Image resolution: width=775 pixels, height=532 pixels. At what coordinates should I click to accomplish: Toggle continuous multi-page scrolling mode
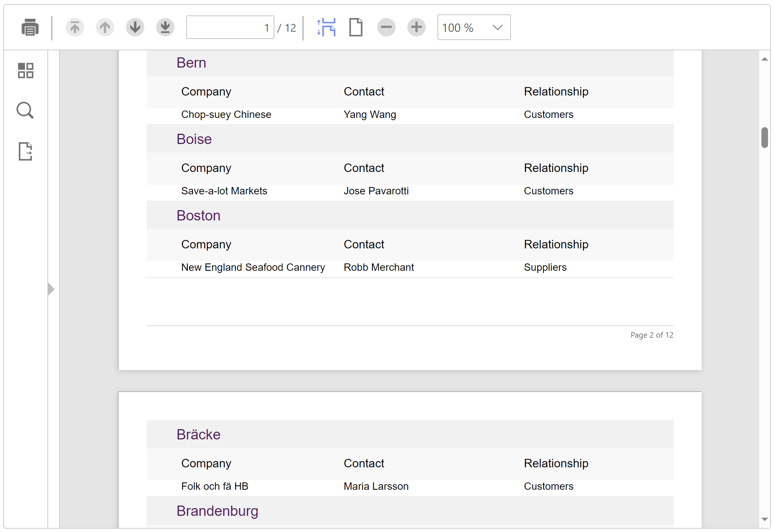326,28
